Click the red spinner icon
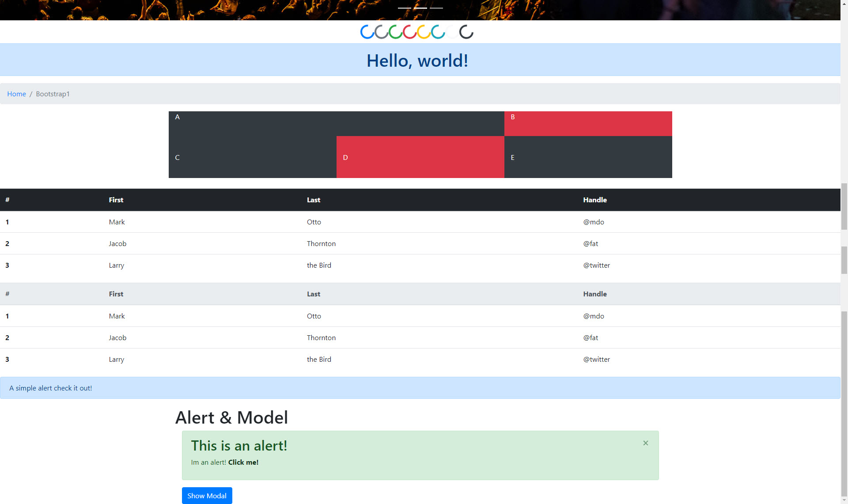 410,32
